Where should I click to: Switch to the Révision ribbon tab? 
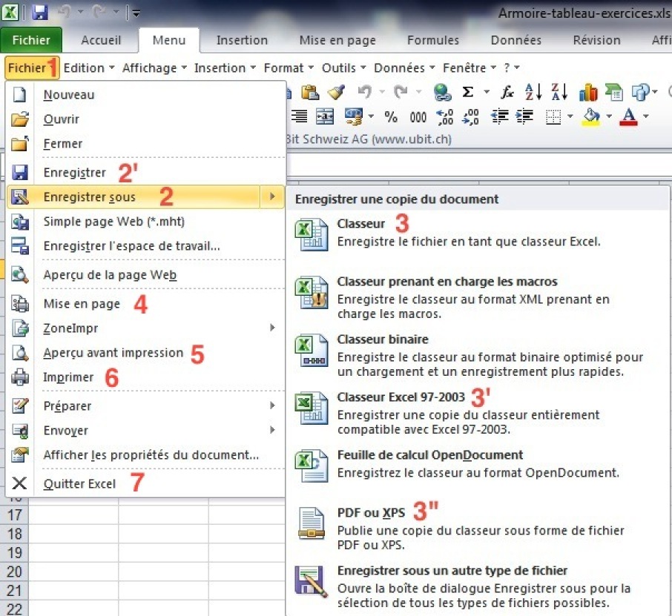point(596,40)
